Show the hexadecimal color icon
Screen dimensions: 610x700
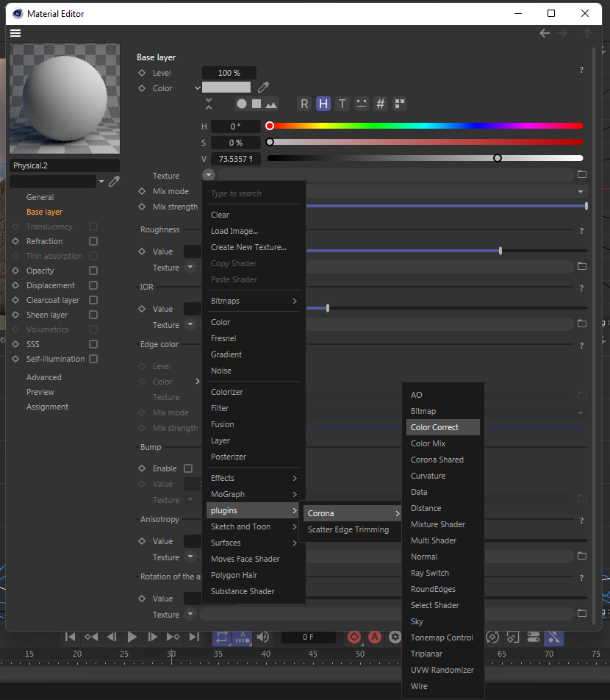pos(381,104)
